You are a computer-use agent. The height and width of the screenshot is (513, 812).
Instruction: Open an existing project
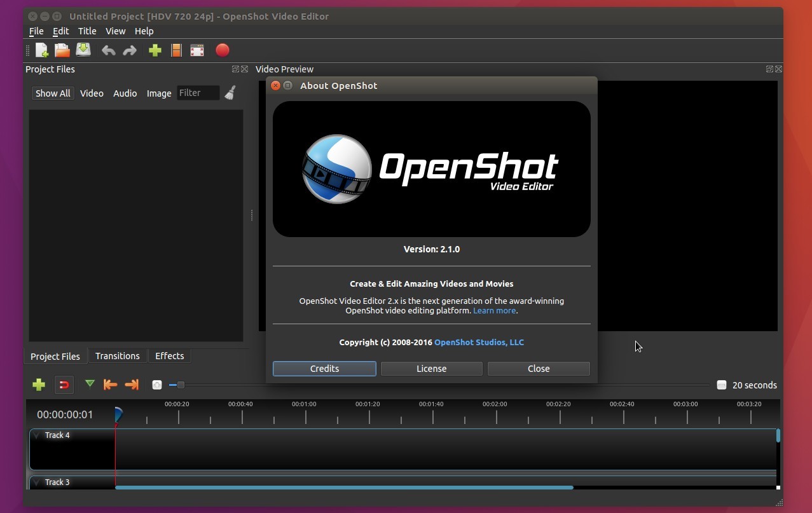point(62,50)
